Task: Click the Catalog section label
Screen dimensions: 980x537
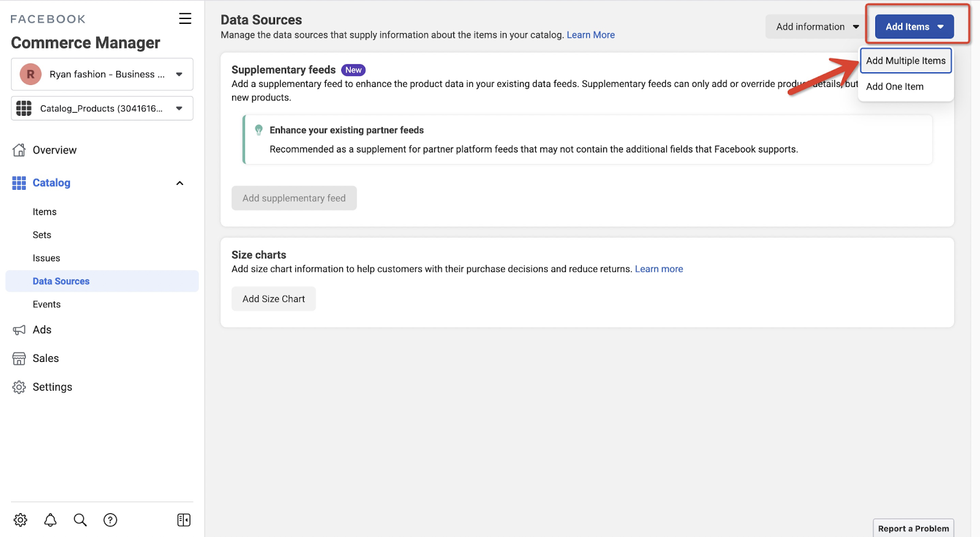Action: (51, 183)
